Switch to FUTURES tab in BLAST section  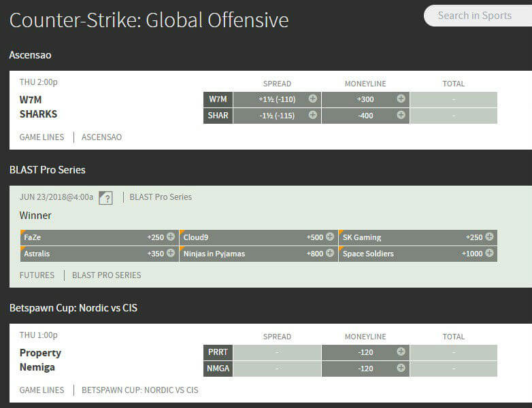(x=37, y=275)
